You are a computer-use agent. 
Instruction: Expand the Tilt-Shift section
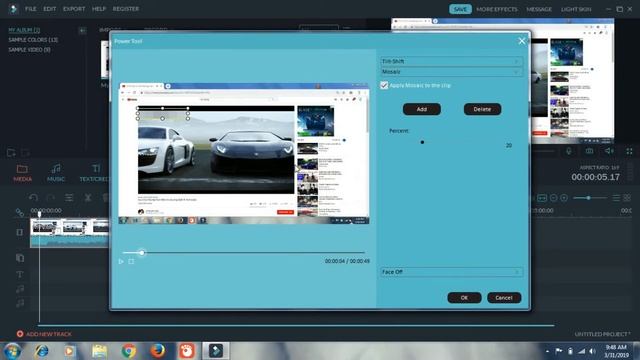click(451, 61)
